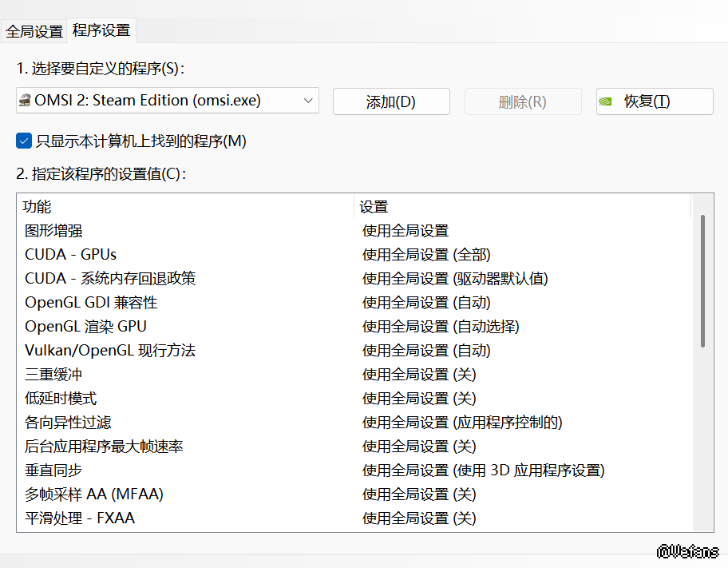Open 各向异性过滤 setting value
This screenshot has width=728, height=568.
pyautogui.click(x=462, y=423)
